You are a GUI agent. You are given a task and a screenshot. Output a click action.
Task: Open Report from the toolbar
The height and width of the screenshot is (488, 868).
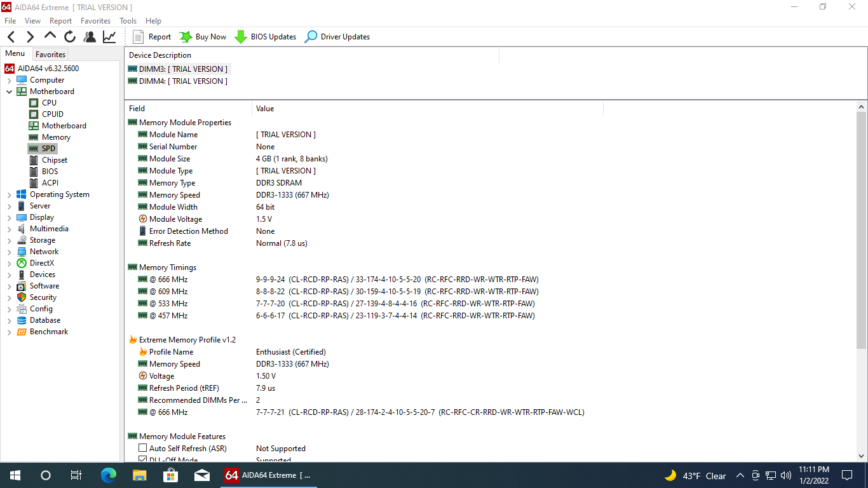pyautogui.click(x=152, y=37)
